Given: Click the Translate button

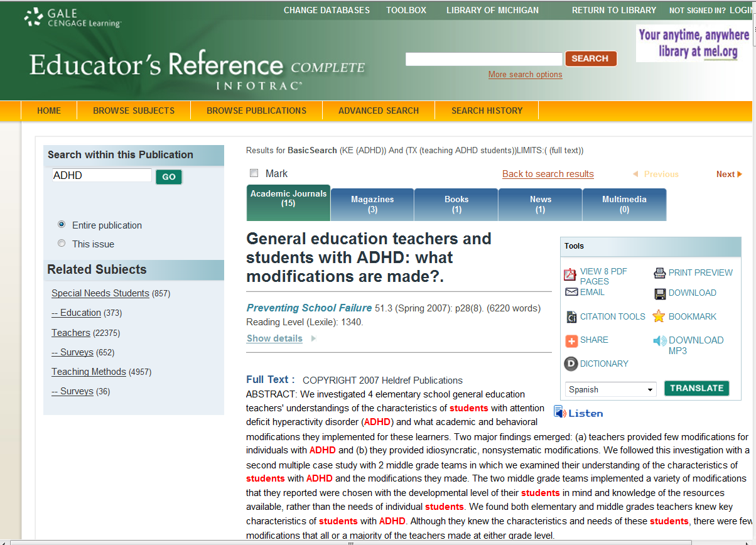Looking at the screenshot, I should [697, 388].
